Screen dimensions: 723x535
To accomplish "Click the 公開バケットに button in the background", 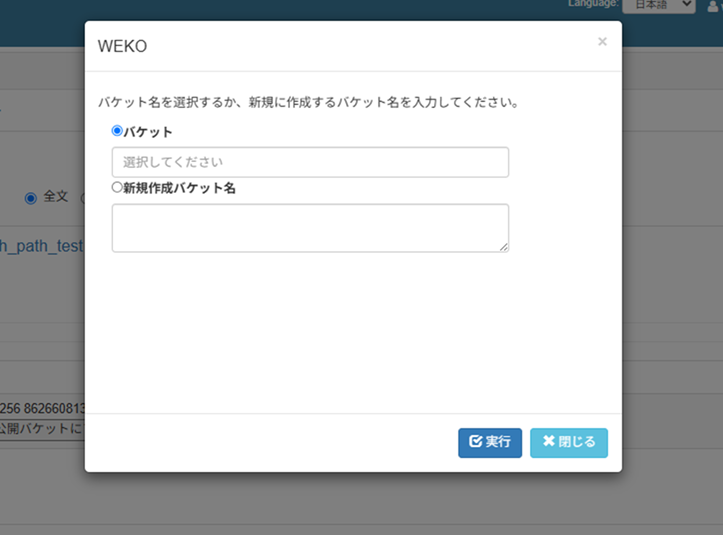I will [x=42, y=429].
